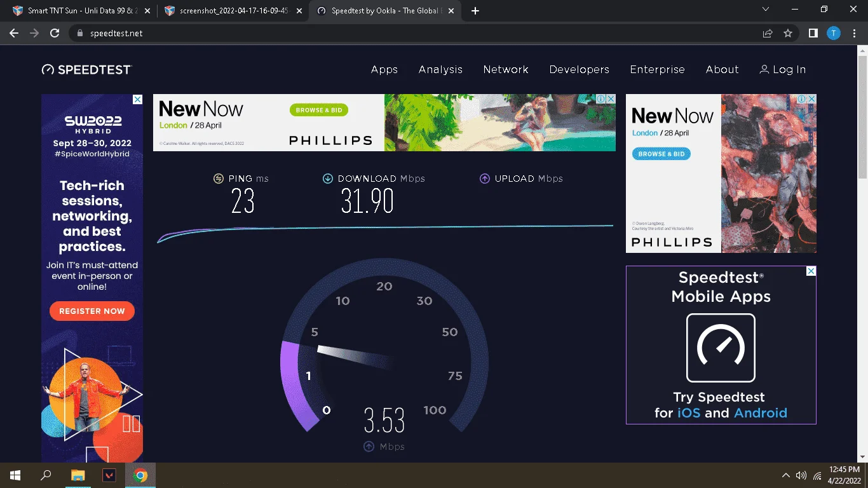The width and height of the screenshot is (868, 488).
Task: Close the screenshot_2022-04-17 tab
Action: [298, 11]
